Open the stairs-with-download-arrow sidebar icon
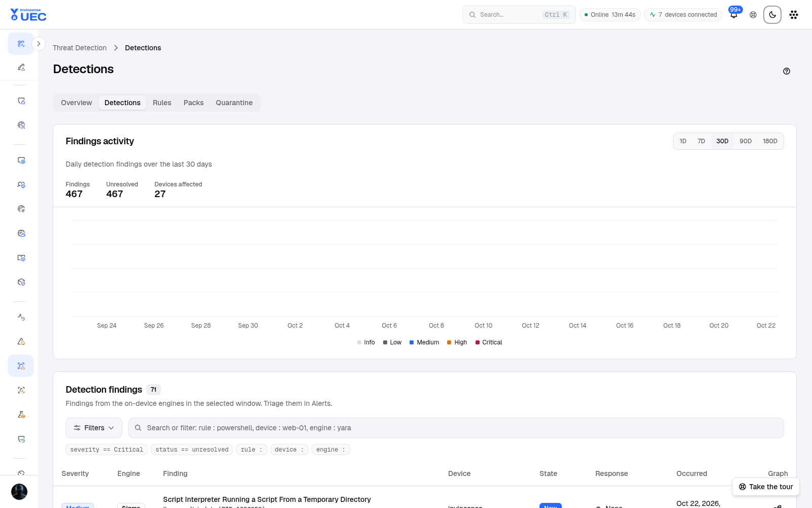Screen dimensions: 812x508 [x=21, y=67]
